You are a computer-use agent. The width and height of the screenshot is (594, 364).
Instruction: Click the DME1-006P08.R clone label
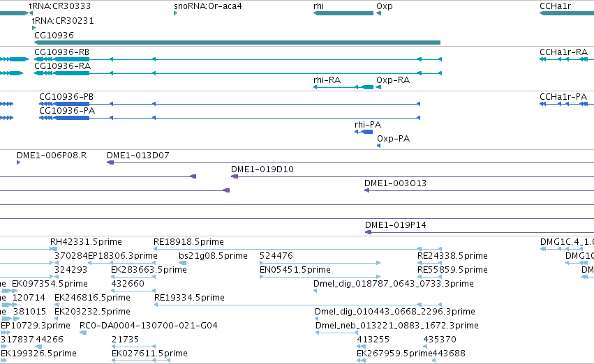(x=52, y=155)
